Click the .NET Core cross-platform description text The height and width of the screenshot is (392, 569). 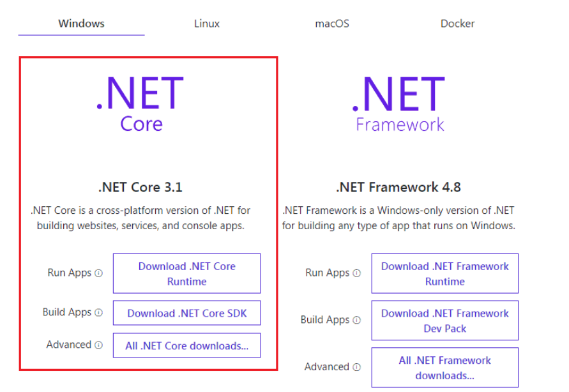[x=140, y=218]
